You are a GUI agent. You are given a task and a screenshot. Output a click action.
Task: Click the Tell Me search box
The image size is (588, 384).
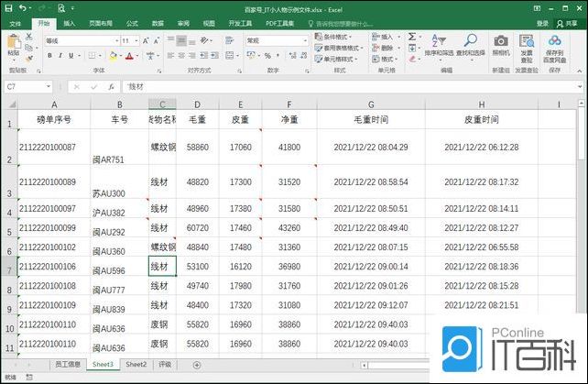tap(341, 24)
